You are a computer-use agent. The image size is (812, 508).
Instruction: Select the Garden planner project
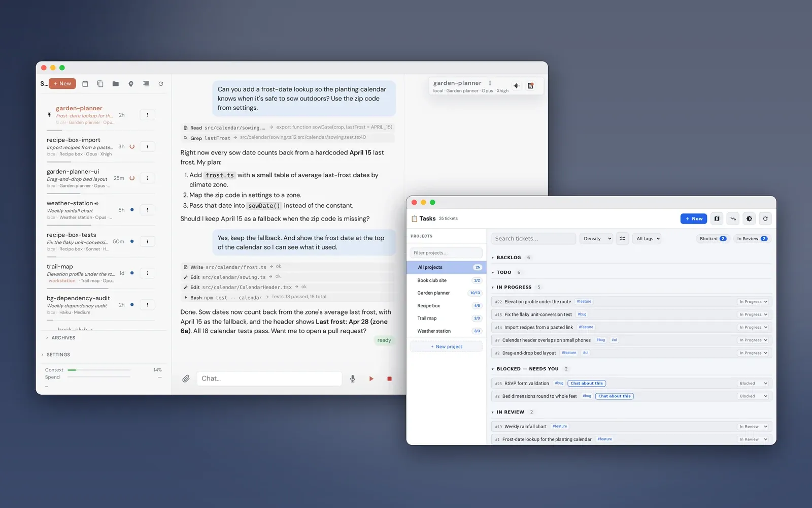[447, 293]
